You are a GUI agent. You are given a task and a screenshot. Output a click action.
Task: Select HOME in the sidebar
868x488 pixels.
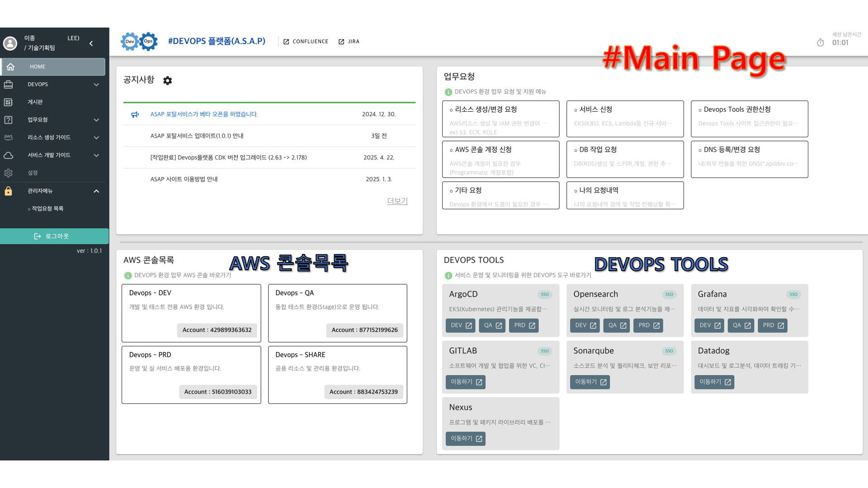pos(53,67)
